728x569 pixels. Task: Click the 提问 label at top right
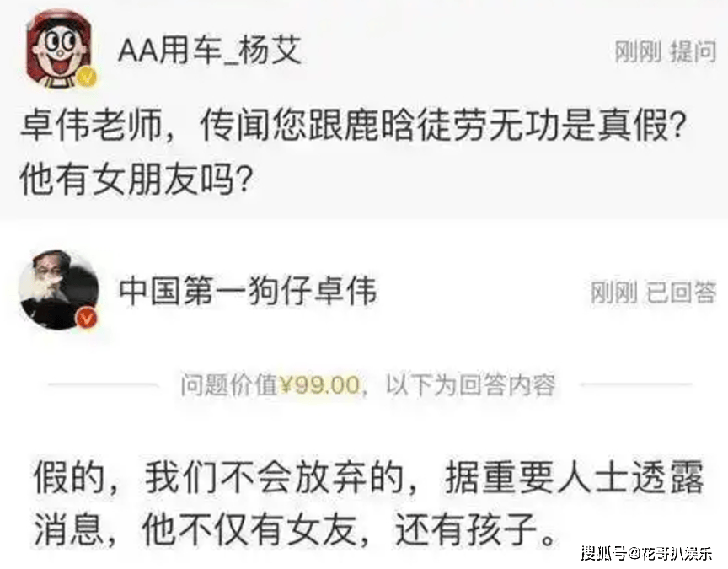[x=693, y=51]
